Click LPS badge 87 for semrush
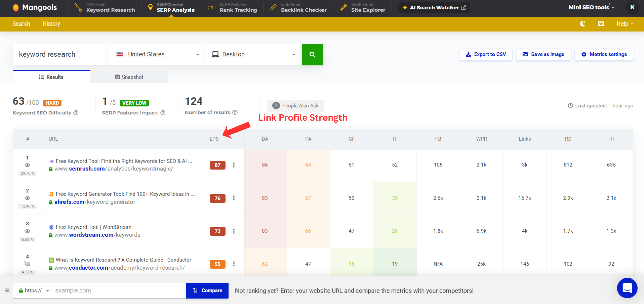Image resolution: width=644 pixels, height=304 pixels. click(218, 165)
